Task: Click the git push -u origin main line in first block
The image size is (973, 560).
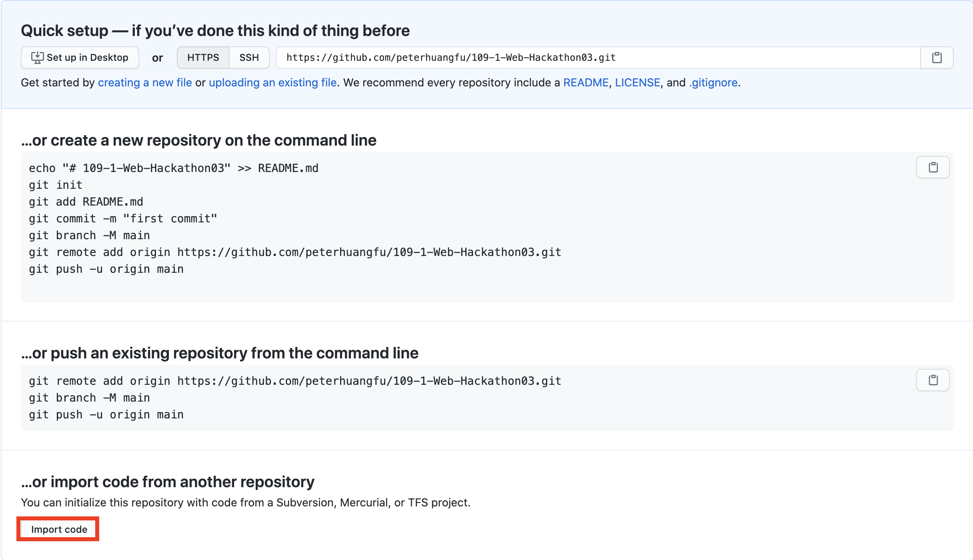Action: click(x=106, y=269)
